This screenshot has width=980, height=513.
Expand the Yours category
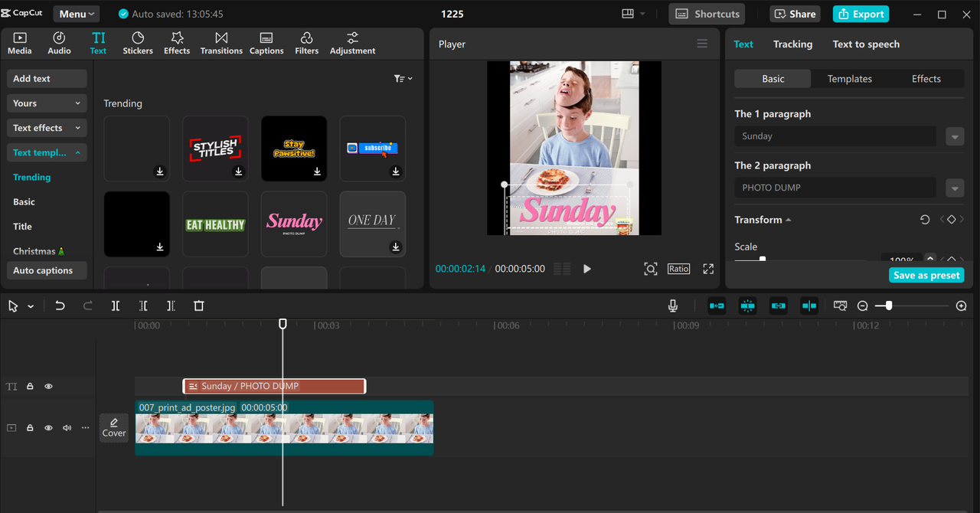point(47,103)
